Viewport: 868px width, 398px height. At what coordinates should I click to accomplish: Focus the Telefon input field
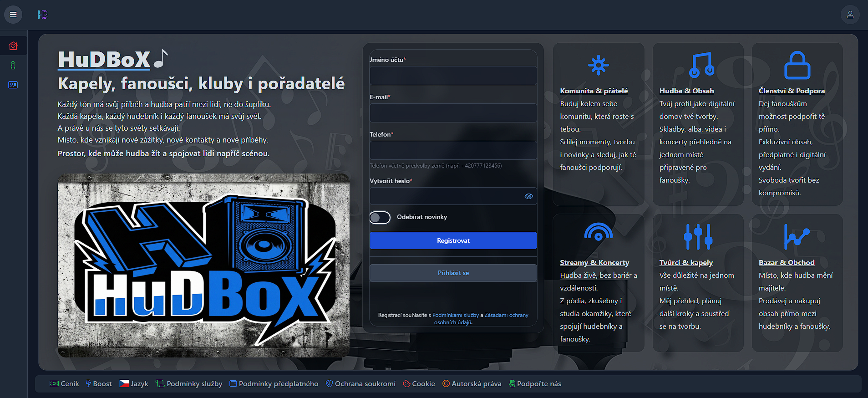coord(453,150)
